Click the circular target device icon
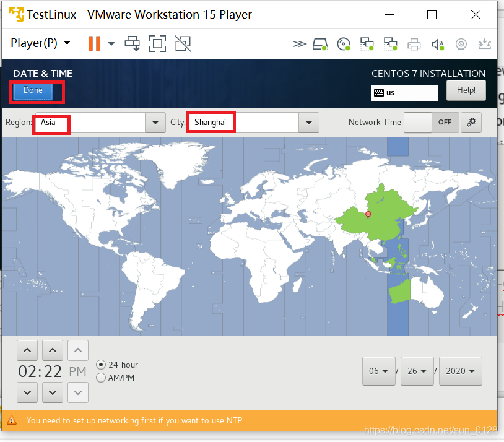 [461, 44]
